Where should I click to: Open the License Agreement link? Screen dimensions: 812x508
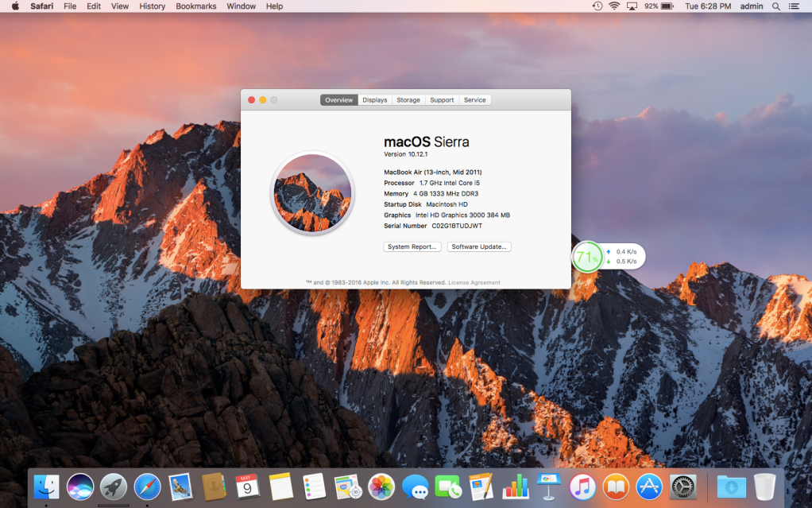point(474,282)
